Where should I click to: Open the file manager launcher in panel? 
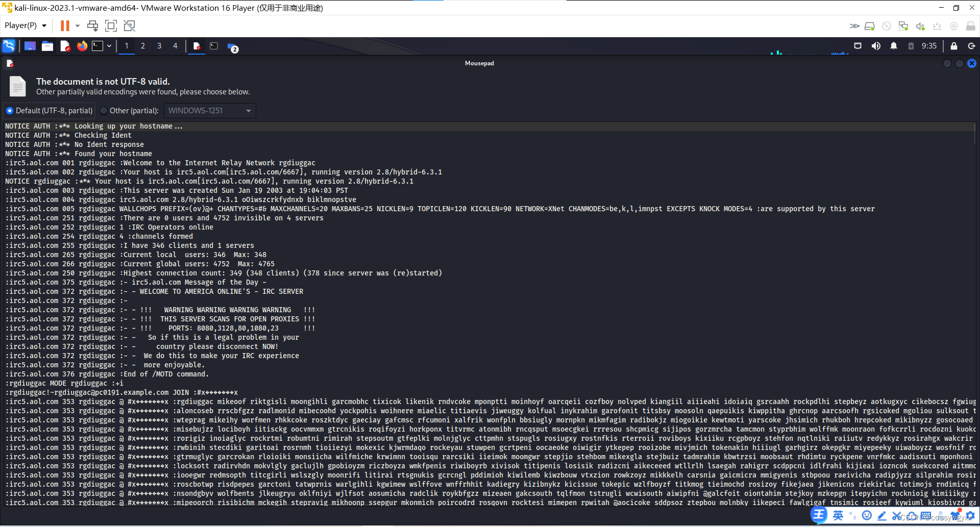[47, 46]
